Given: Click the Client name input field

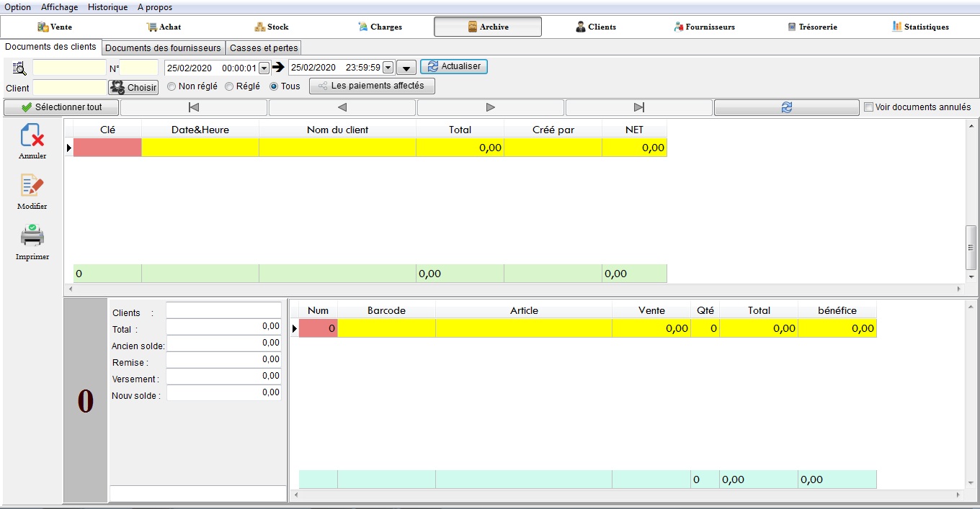Looking at the screenshot, I should (x=69, y=87).
